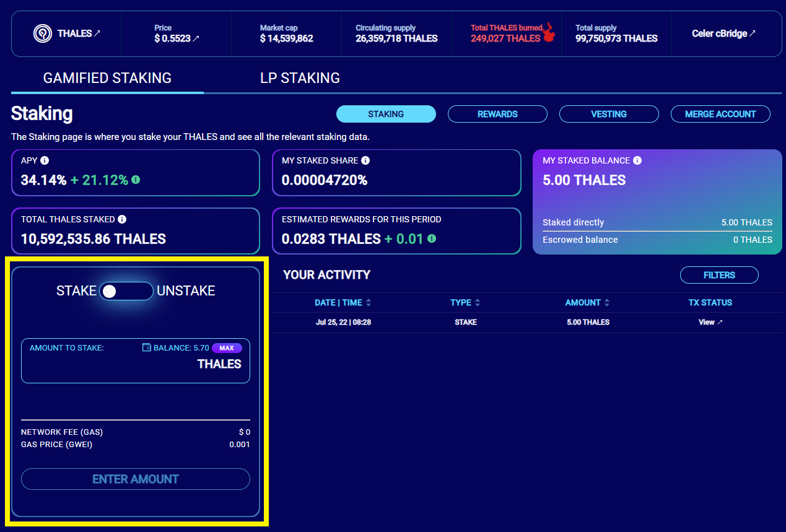Click the THALES token logo icon

point(42,33)
